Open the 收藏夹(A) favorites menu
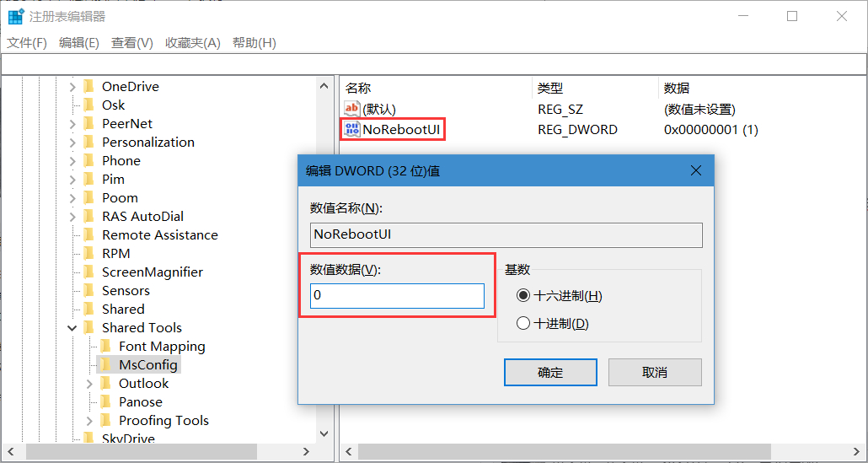Image resolution: width=868 pixels, height=463 pixels. pyautogui.click(x=192, y=42)
